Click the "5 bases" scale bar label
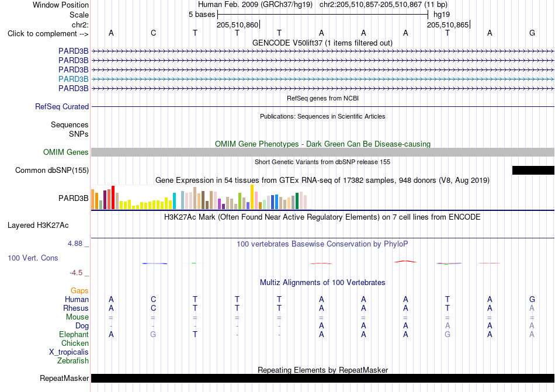 [x=202, y=15]
